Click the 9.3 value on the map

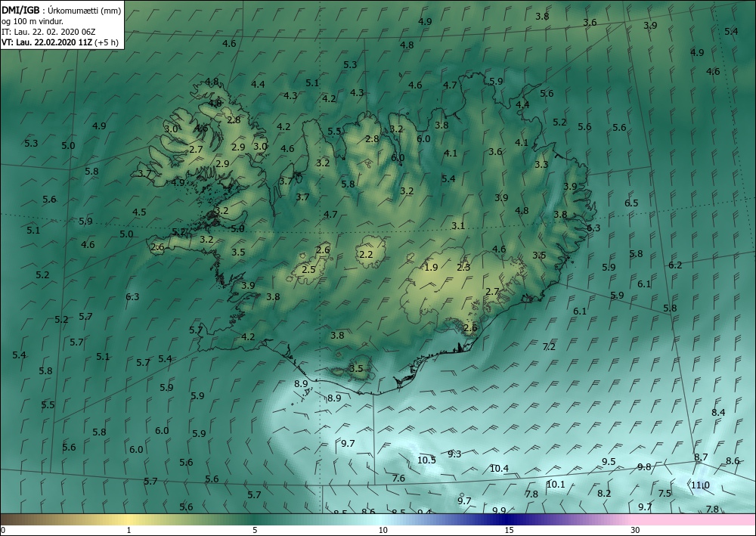point(454,454)
